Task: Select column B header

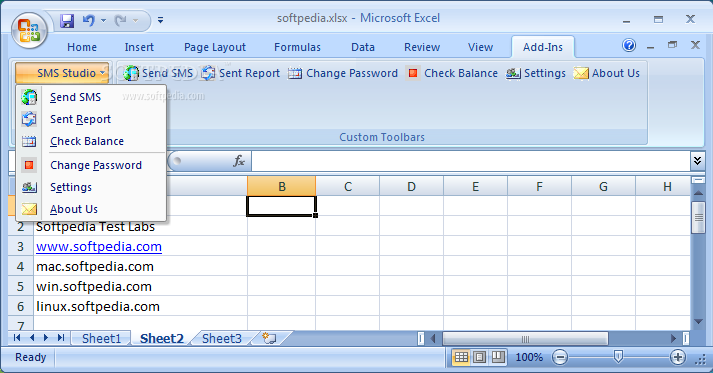Action: point(281,186)
